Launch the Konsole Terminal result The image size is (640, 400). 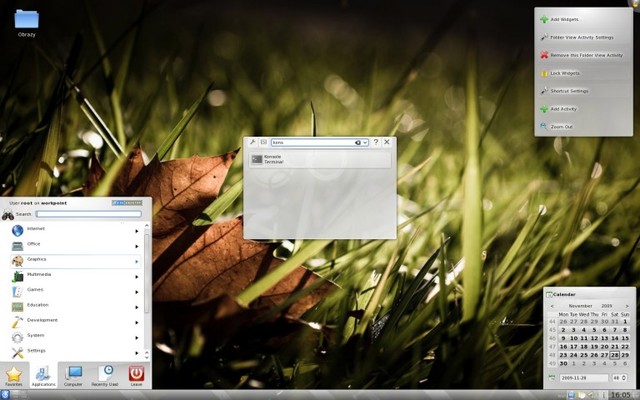tap(320, 160)
